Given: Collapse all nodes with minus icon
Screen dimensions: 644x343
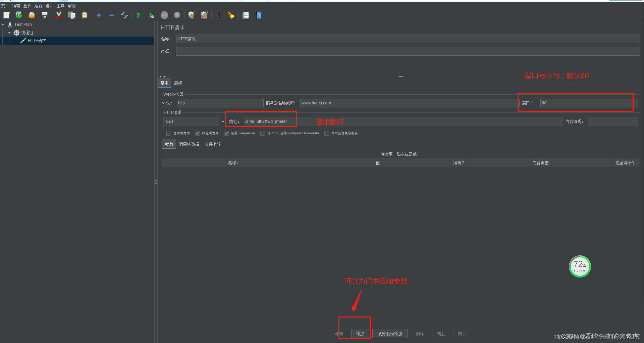Looking at the screenshot, I should click(x=112, y=15).
